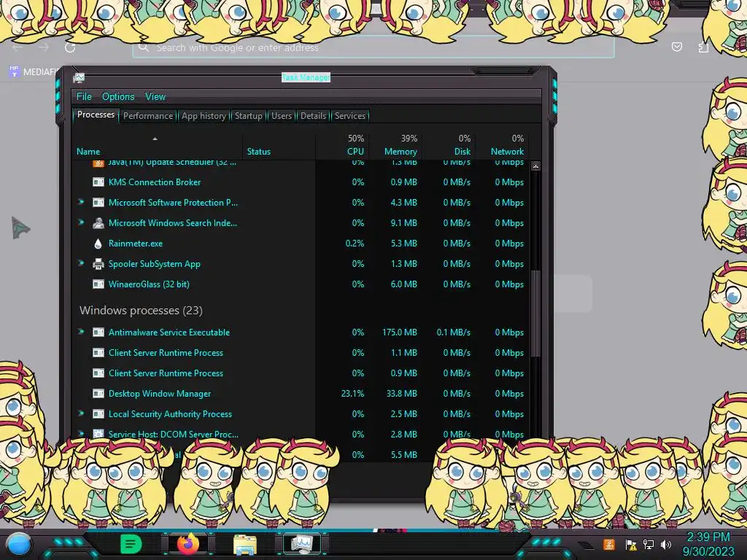Select the Rainmeter.exe process name
The image size is (747, 560).
tap(135, 244)
